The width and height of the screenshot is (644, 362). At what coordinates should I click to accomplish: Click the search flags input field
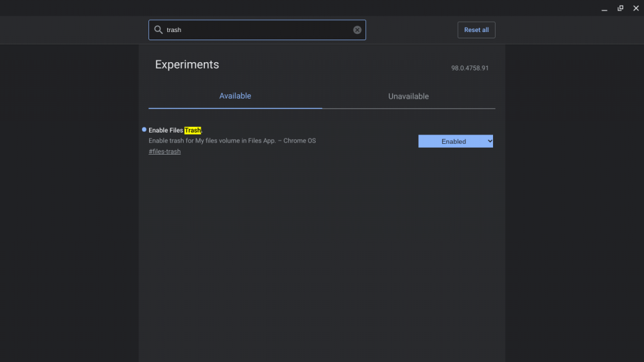pyautogui.click(x=257, y=30)
